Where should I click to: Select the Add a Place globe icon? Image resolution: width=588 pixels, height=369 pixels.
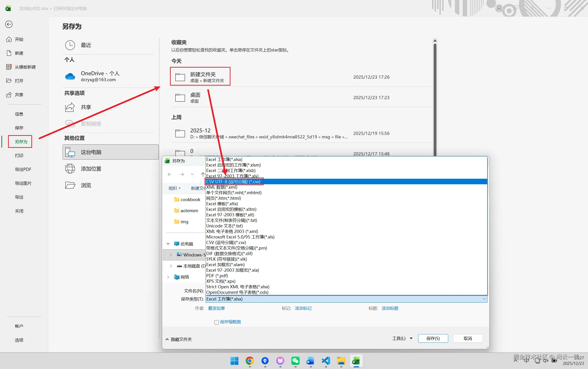(x=70, y=169)
